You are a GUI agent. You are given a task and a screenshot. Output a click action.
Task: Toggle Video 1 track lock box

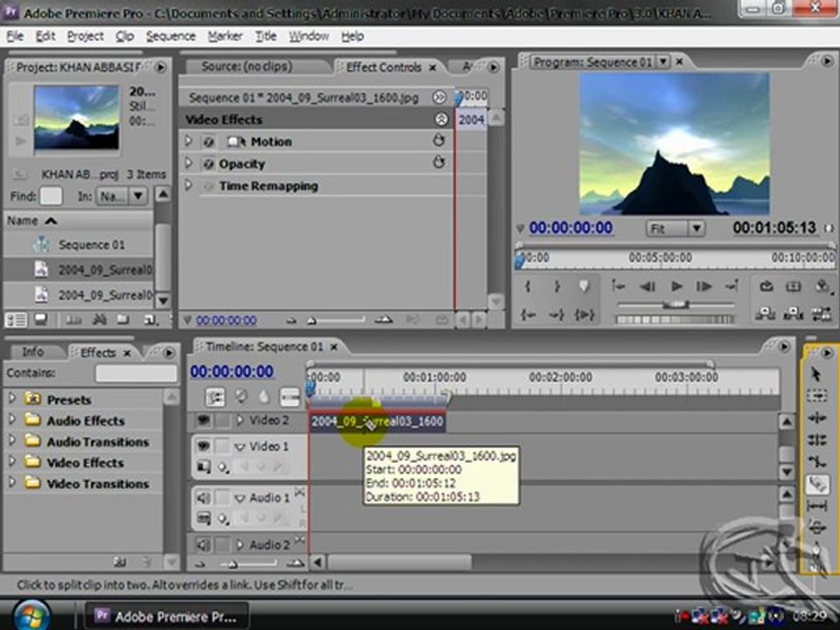(221, 445)
